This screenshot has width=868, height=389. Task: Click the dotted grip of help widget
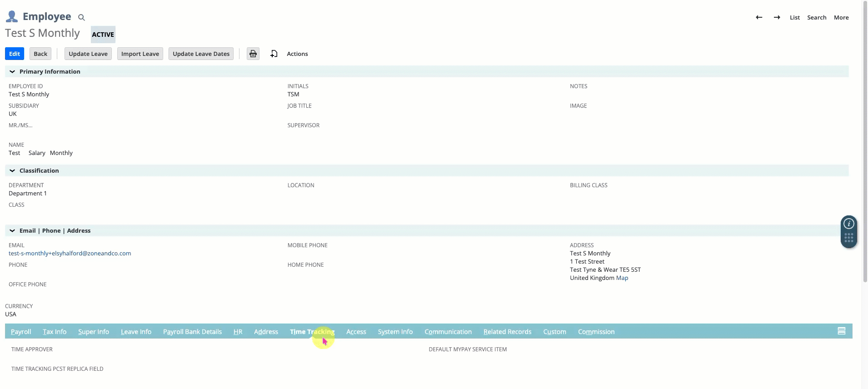849,238
